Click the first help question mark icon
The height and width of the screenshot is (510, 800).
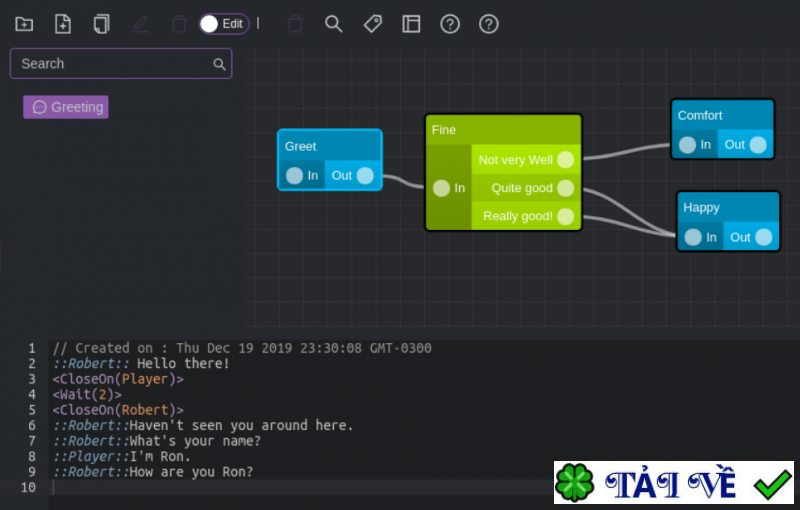tap(450, 24)
